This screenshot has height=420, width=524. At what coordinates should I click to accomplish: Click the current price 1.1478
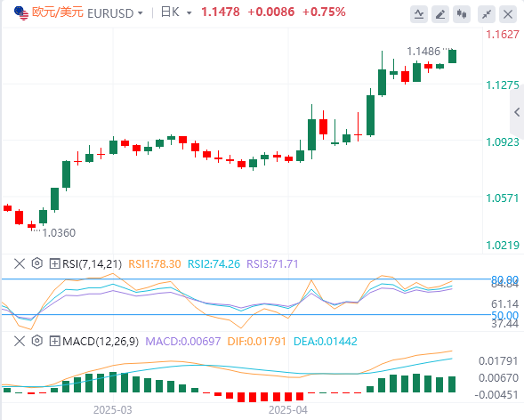pyautogui.click(x=221, y=12)
